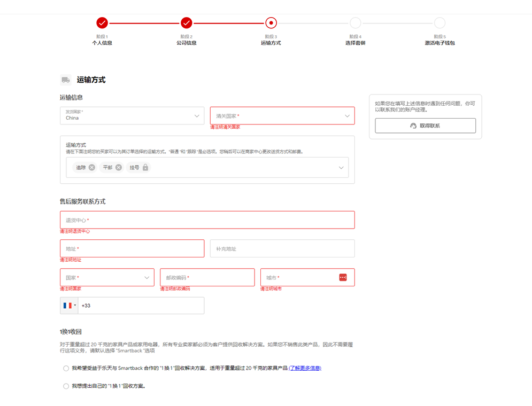Select 我想提出自己的1换1回收方案 option
This screenshot has height=406, width=532.
65,385
